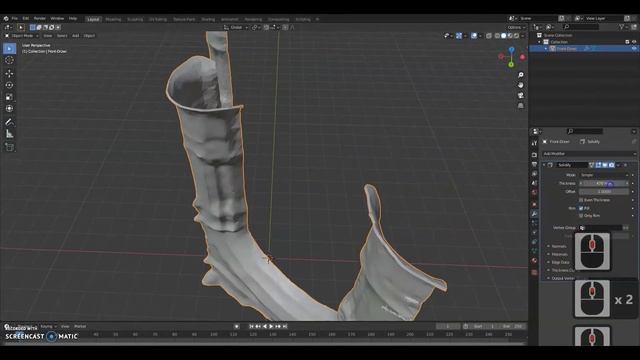Toggle Solidify modifier edit mode display

pyautogui.click(x=598, y=165)
